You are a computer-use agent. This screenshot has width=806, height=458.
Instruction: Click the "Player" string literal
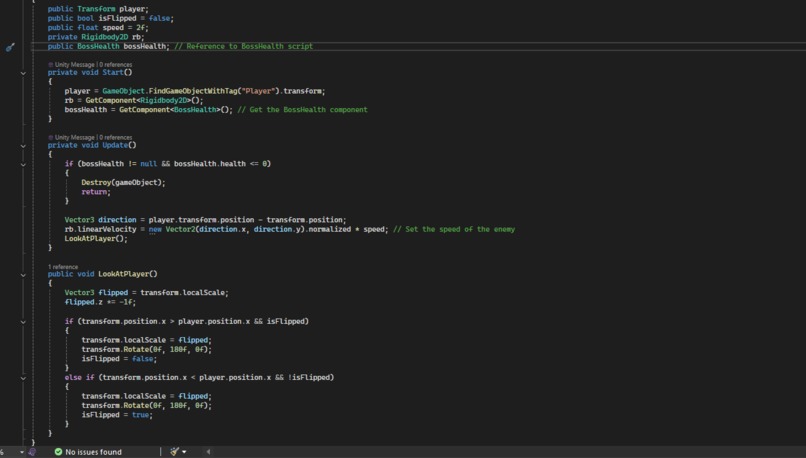pyautogui.click(x=258, y=91)
